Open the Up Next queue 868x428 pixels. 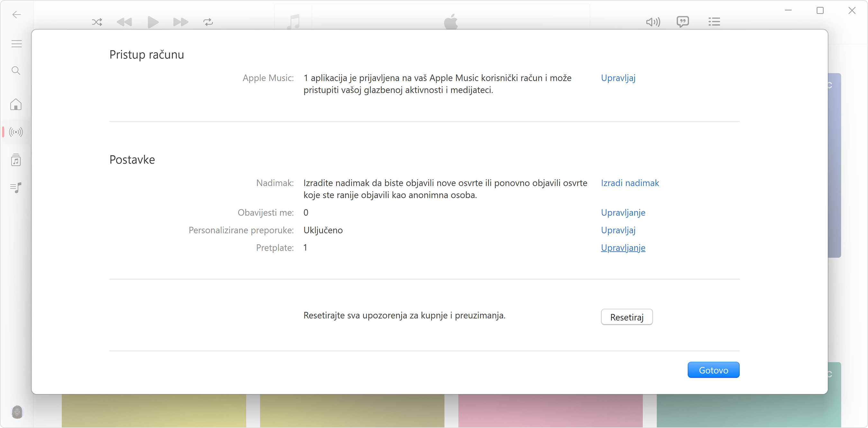pyautogui.click(x=714, y=22)
